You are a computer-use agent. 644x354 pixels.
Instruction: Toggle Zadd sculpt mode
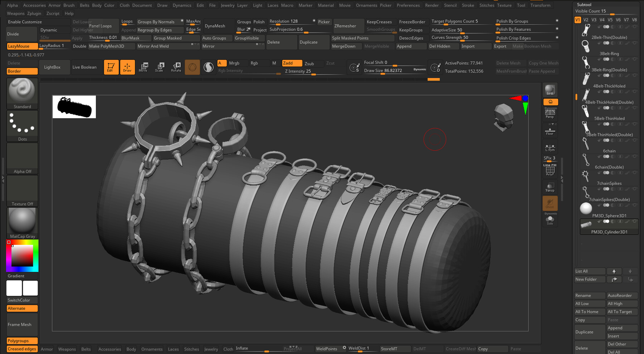click(292, 63)
